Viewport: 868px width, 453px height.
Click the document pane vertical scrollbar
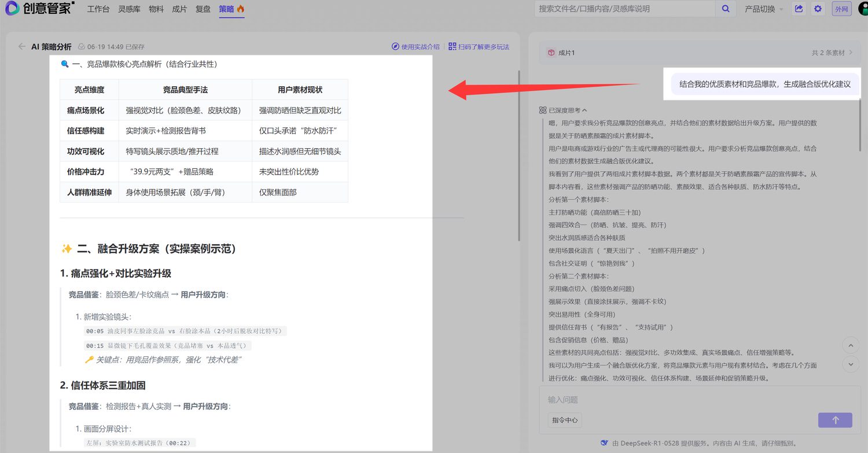[x=519, y=156]
